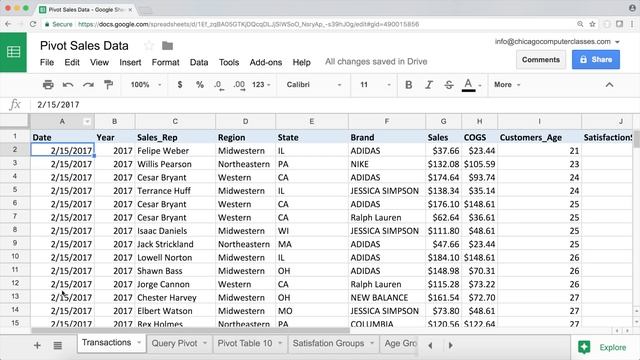Click the browser back arrow
This screenshot has height=360, width=640.
coord(8,24)
